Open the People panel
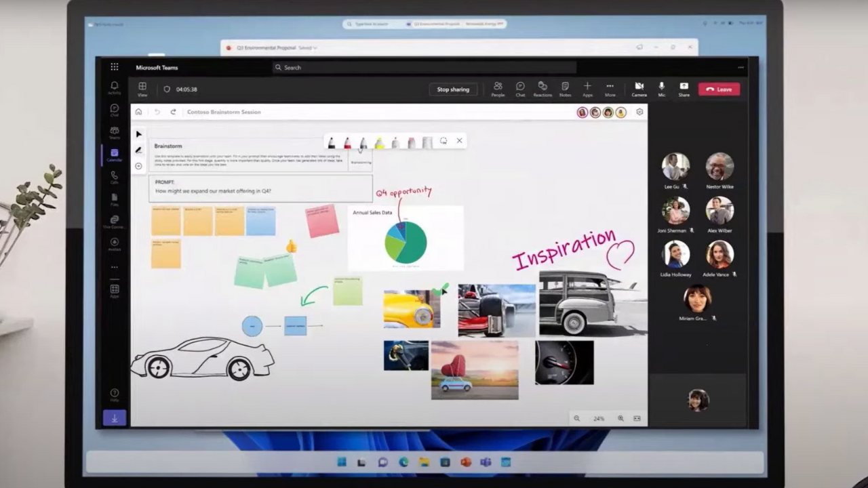The height and width of the screenshot is (488, 868). [x=498, y=89]
